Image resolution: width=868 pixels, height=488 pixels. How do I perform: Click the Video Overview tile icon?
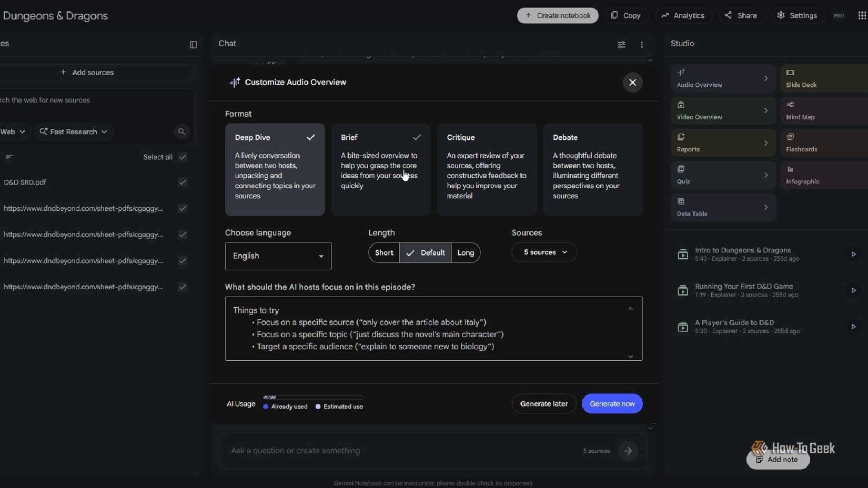click(x=681, y=105)
